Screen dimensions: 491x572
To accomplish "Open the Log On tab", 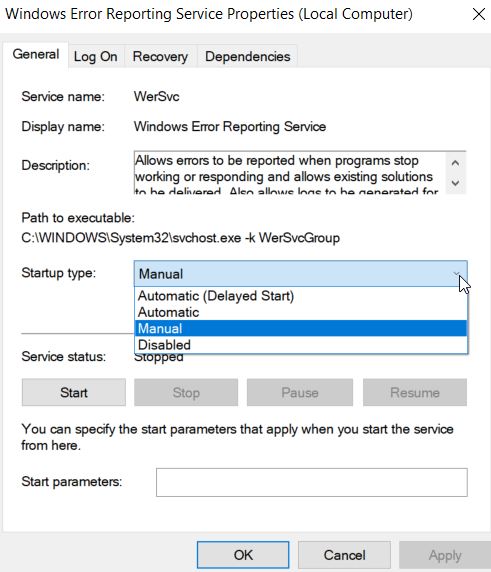I will [x=96, y=57].
